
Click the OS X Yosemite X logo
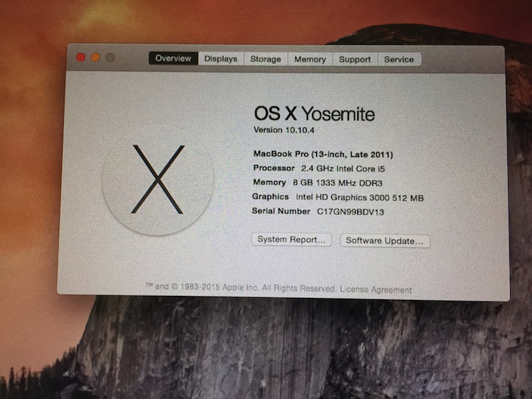pyautogui.click(x=158, y=180)
